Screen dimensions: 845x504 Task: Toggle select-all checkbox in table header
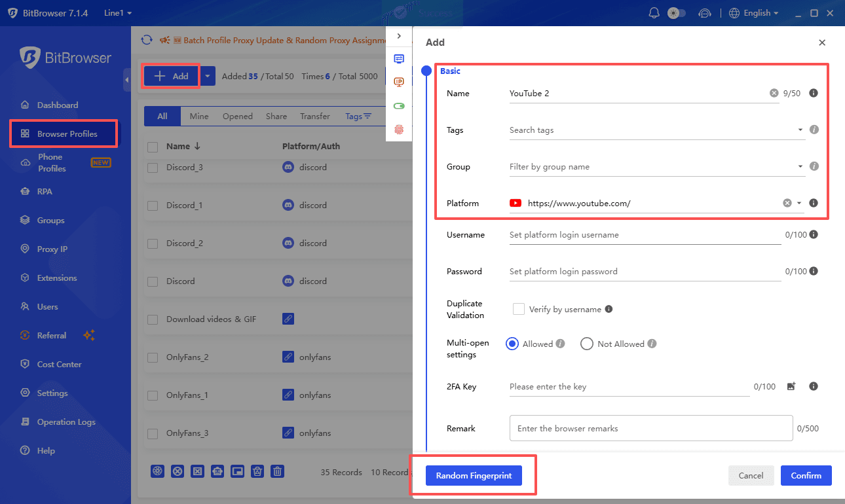pos(153,147)
